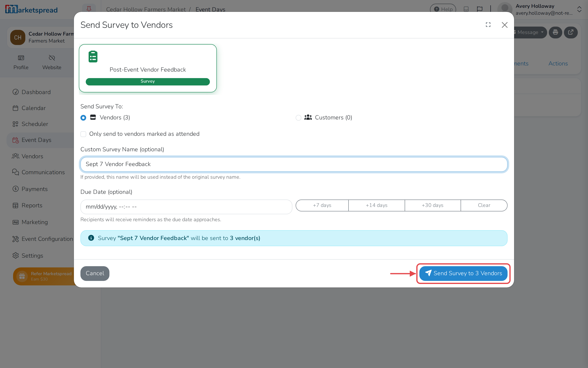Expand the Avery Holloway account menu
The width and height of the screenshot is (588, 368).
579,9
